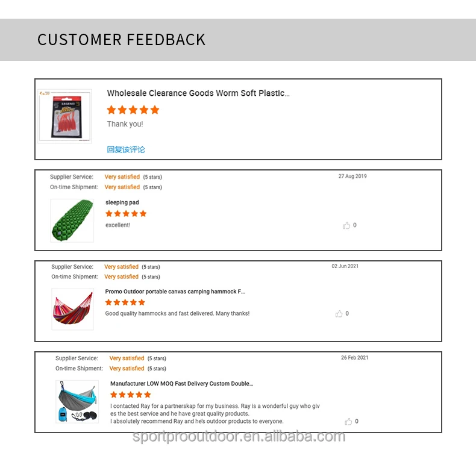Screen dimensions: 476x450
Task: Click star rating of Worm Soft Plastic review
Action: pos(133,110)
